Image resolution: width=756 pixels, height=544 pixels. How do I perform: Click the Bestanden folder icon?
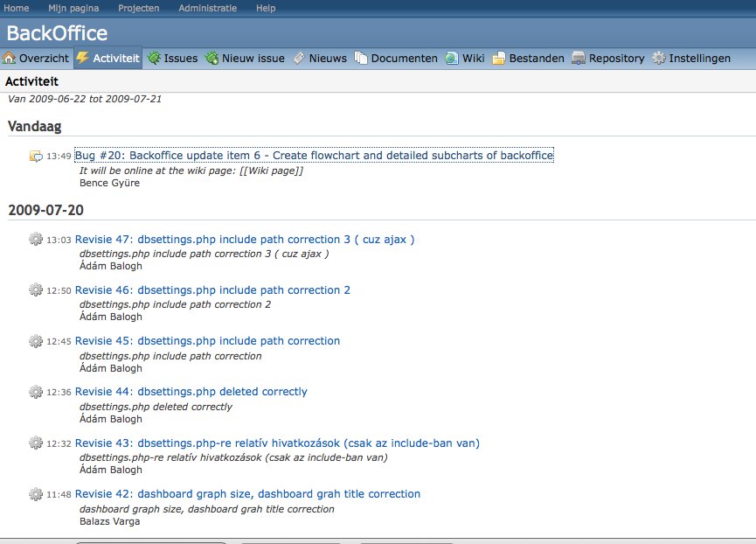(x=499, y=59)
